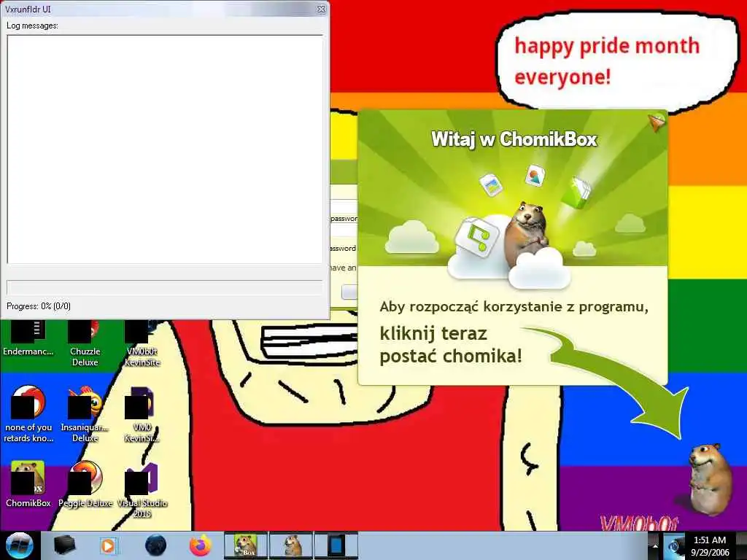Launch Windows Media Player from taskbar
This screenshot has width=747, height=560.
point(109,545)
